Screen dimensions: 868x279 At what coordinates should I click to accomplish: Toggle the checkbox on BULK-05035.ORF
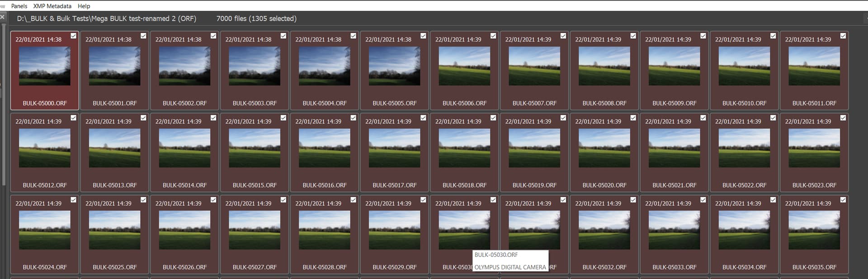(x=843, y=199)
